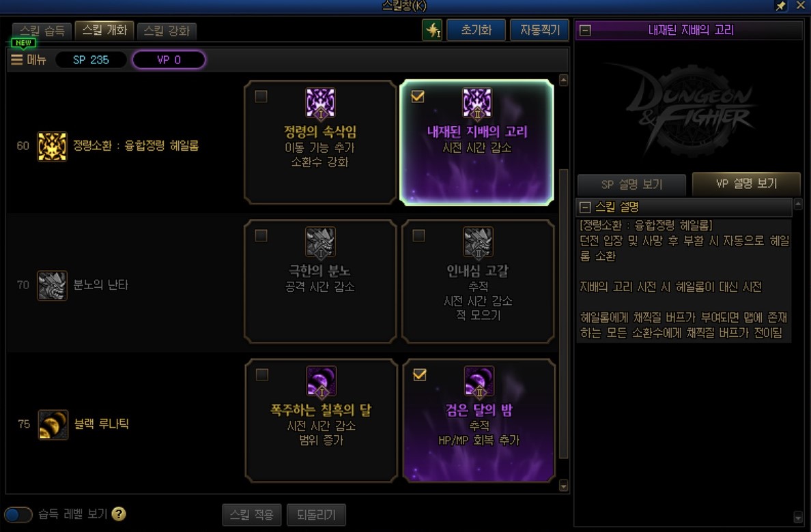Screen dimensions: 811x532
Task: Click the 정령소환 : 융합정령 헤일롬 skill icon
Action: click(x=53, y=147)
